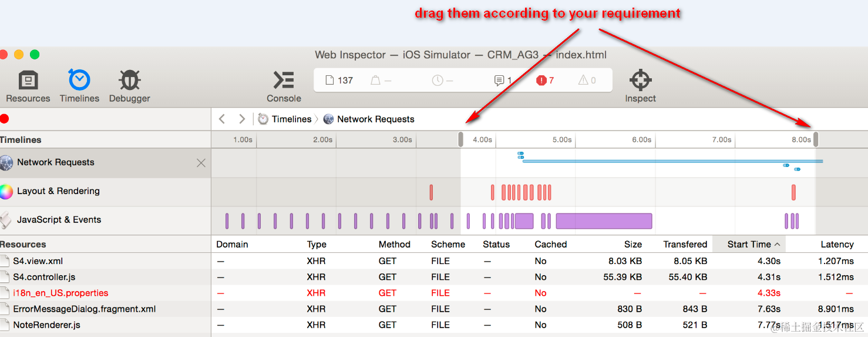868x337 pixels.
Task: Click the yellow minimize window button
Action: 19,55
